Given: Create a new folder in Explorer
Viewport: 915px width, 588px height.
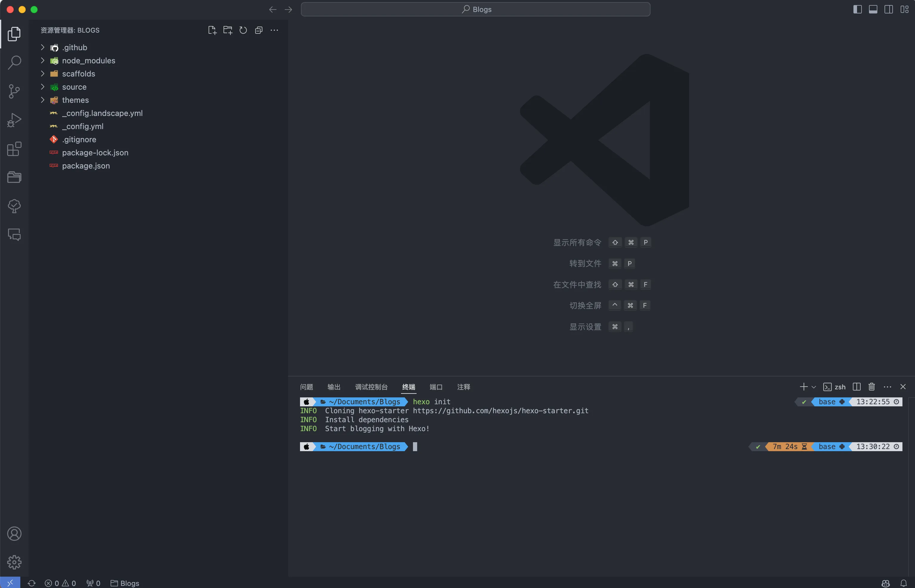Looking at the screenshot, I should 228,30.
